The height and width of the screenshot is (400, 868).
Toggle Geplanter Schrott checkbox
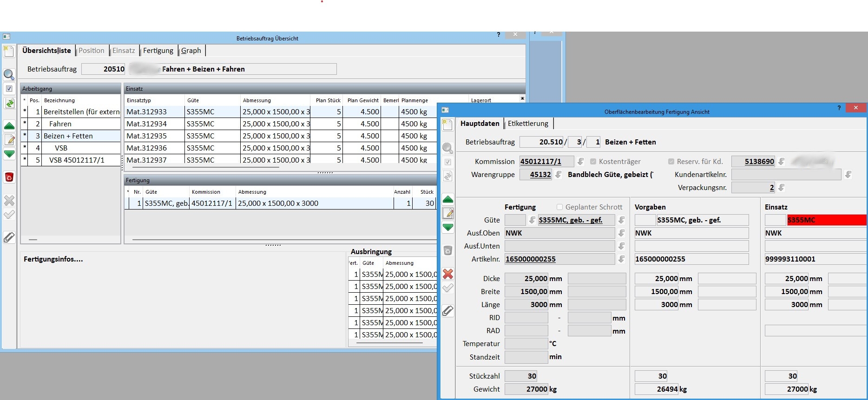[x=559, y=207]
